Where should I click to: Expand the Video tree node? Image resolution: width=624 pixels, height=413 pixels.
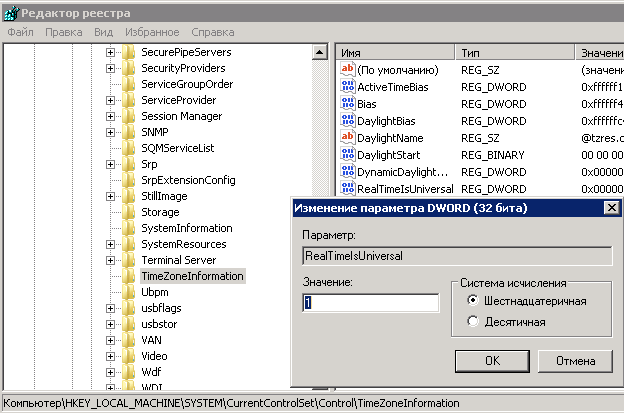pyautogui.click(x=110, y=356)
